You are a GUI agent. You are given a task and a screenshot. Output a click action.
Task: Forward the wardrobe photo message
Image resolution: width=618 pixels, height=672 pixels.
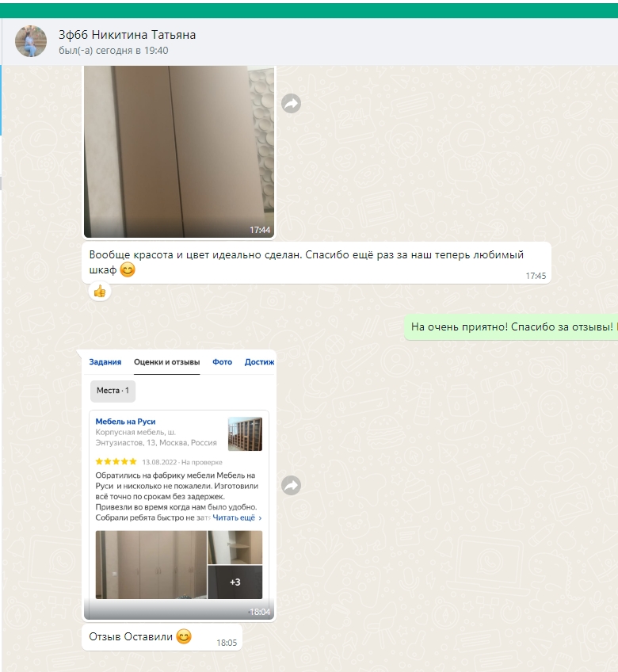(x=291, y=103)
